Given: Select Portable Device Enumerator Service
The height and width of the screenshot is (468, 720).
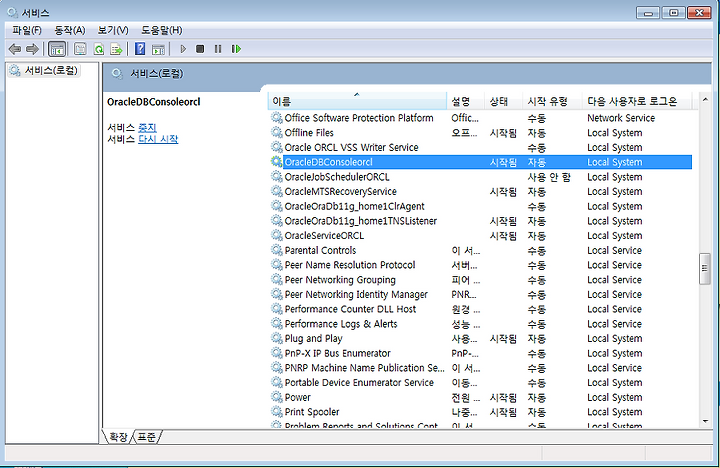Looking at the screenshot, I should point(480,382).
